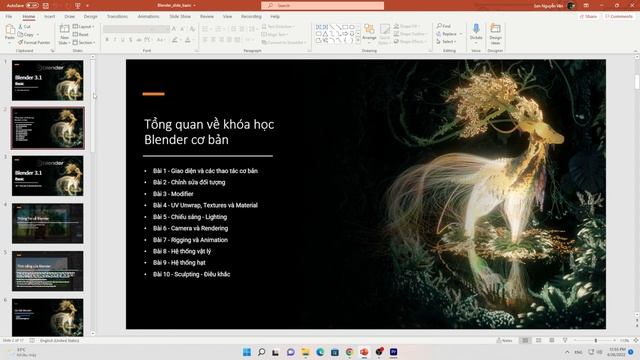Click the presenter icon in Quick Access toolbar
640x360 pixels.
(x=78, y=6)
